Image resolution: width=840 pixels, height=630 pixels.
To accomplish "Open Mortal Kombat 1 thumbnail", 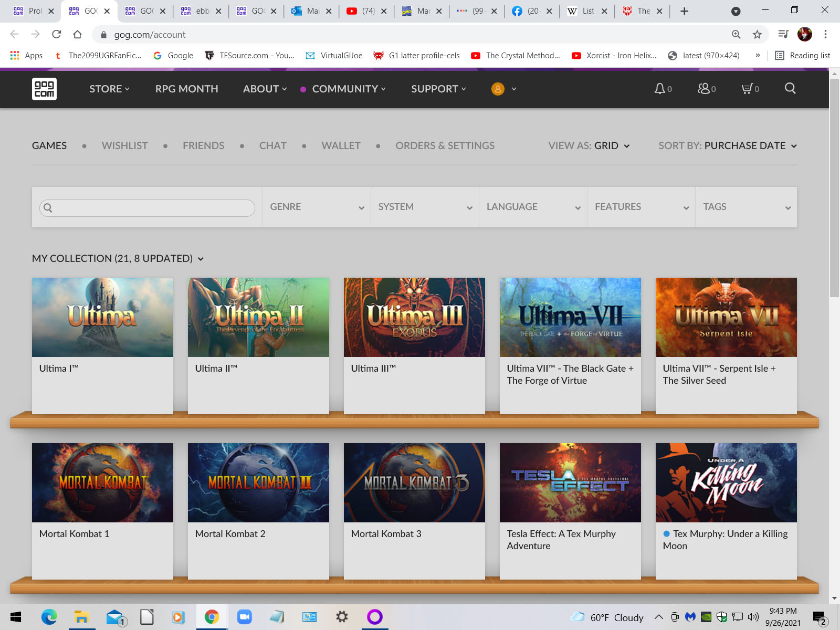I will pos(102,482).
